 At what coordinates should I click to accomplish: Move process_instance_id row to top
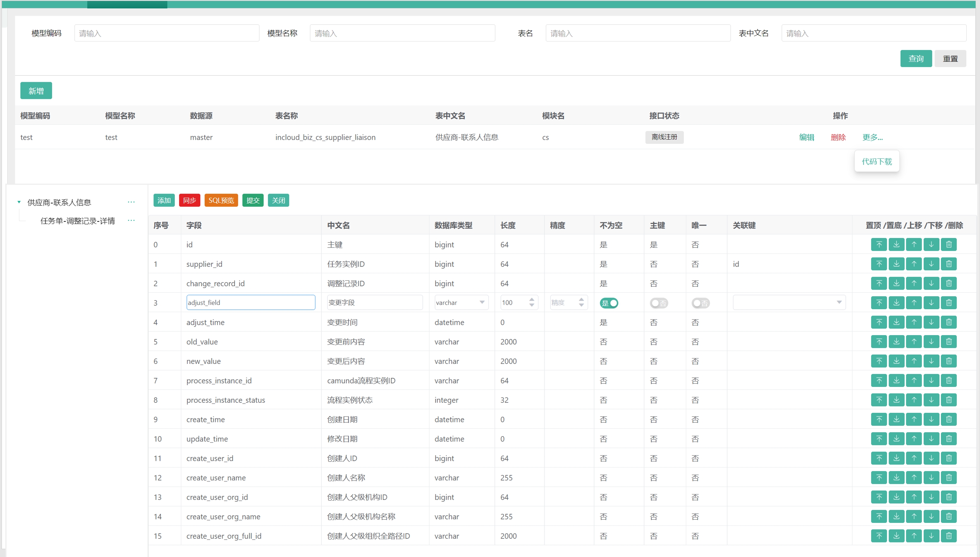coord(879,381)
